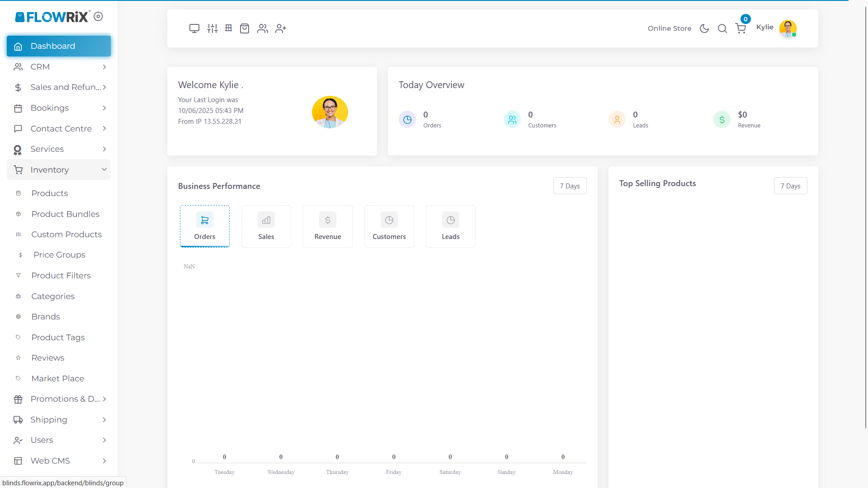The image size is (868, 488).
Task: Open the shopping cart icon in header
Action: tap(741, 28)
